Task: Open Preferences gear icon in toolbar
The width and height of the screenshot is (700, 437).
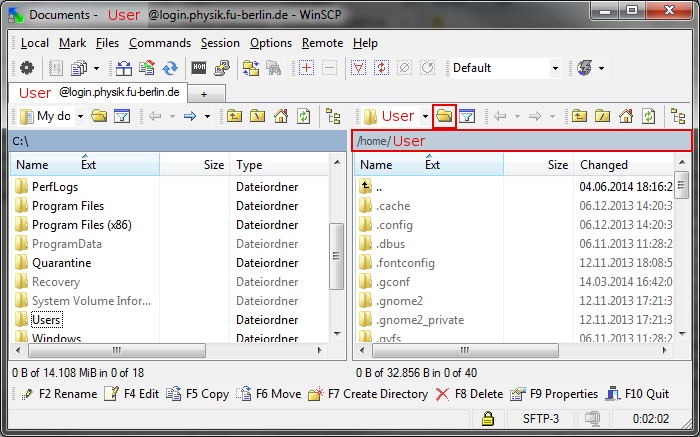Action: 27,68
